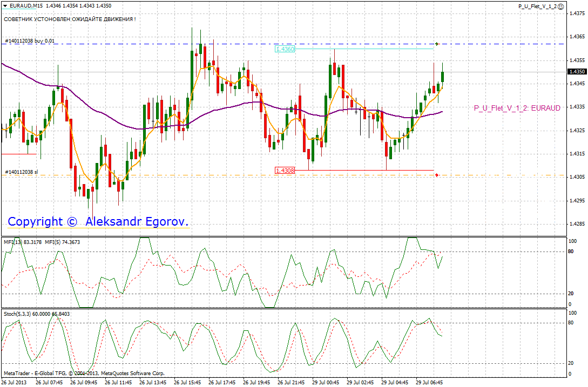This screenshot has height=387, width=588.
Task: Select the Stoch(5,3,3) indicator label
Action: (37, 314)
